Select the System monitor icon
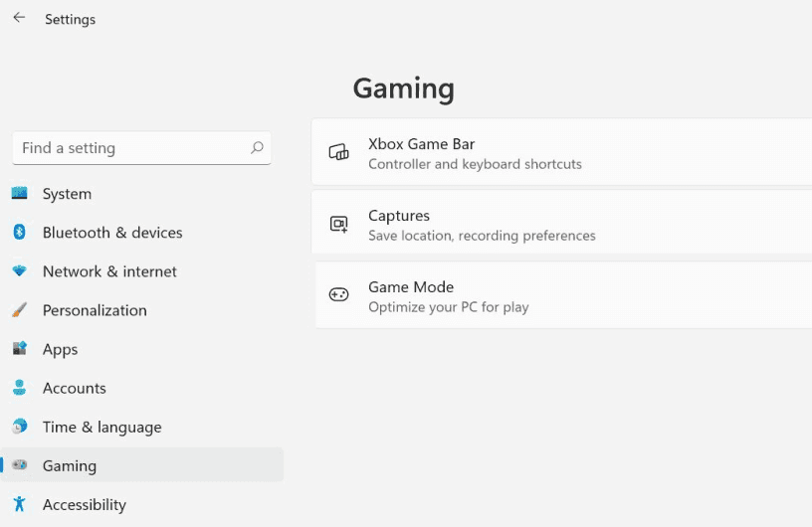 pyautogui.click(x=19, y=193)
